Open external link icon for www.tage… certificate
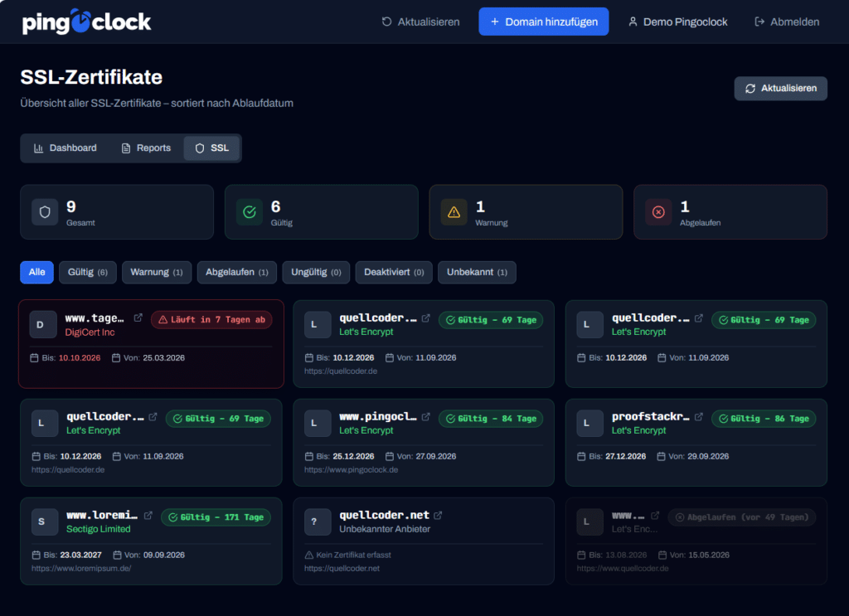 [x=138, y=318]
